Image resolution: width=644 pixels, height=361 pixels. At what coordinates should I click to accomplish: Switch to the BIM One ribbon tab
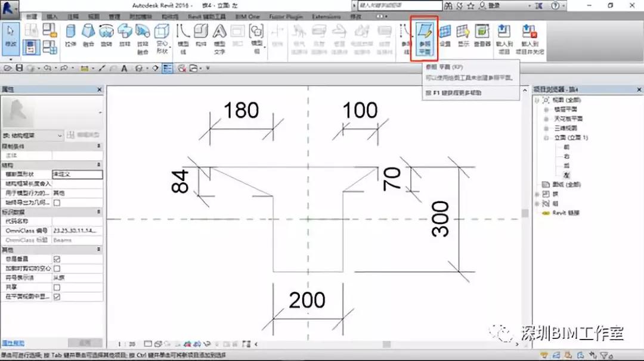pyautogui.click(x=247, y=17)
